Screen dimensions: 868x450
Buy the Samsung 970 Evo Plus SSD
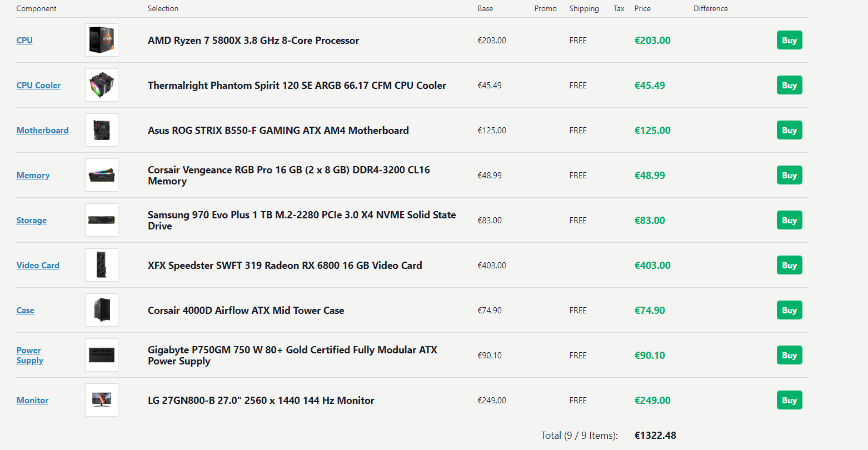[x=789, y=219]
